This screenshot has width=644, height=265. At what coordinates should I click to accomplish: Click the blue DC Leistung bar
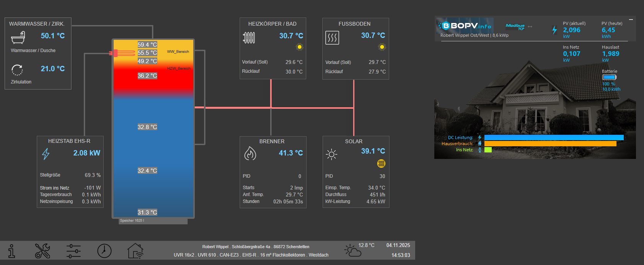tap(554, 137)
